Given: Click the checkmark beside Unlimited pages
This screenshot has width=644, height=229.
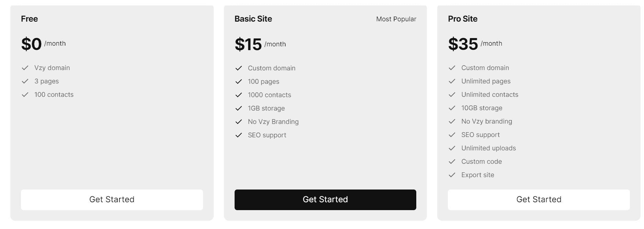Looking at the screenshot, I should tap(452, 81).
